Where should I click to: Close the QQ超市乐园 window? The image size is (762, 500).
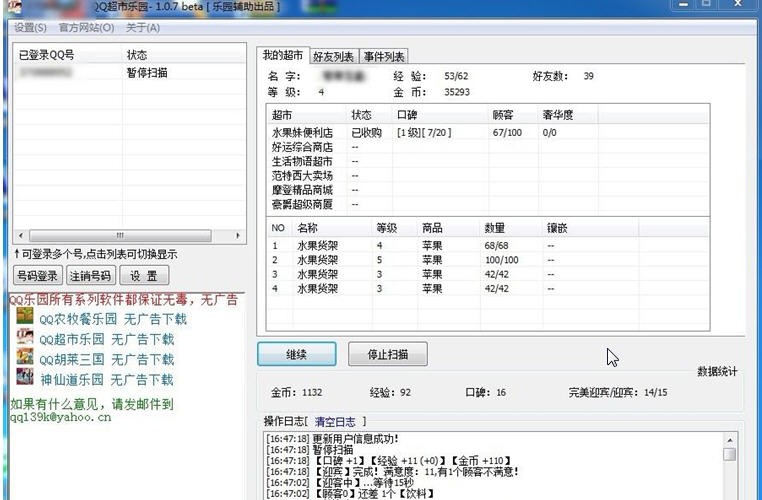point(738,4)
